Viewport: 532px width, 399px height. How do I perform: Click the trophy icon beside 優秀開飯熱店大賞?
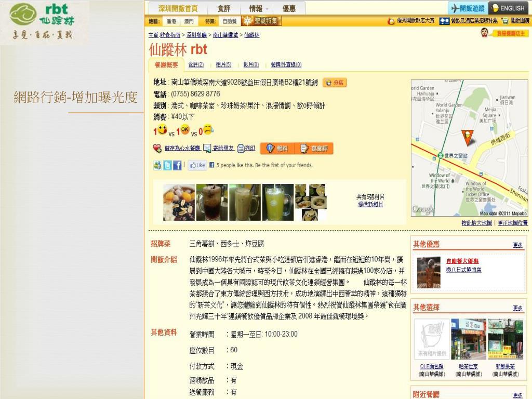pos(391,21)
